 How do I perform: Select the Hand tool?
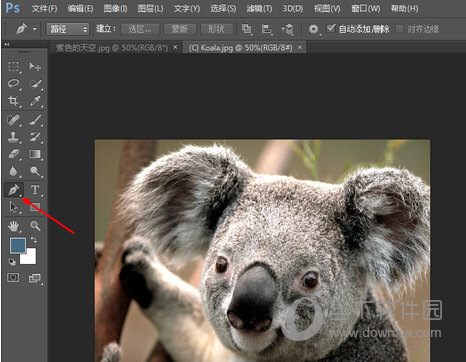(x=13, y=226)
